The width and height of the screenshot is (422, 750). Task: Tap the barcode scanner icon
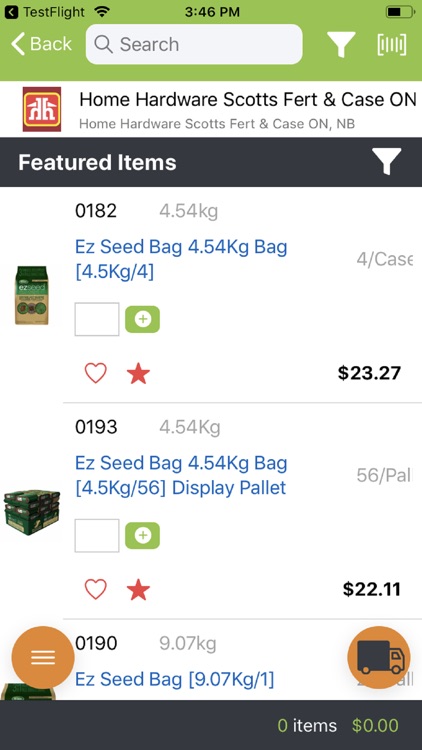tap(392, 44)
